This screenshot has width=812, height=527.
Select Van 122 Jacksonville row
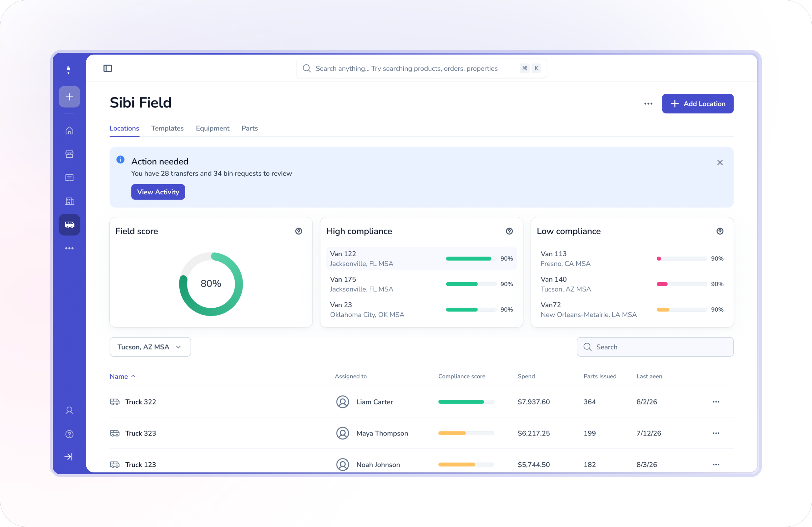[x=421, y=259]
